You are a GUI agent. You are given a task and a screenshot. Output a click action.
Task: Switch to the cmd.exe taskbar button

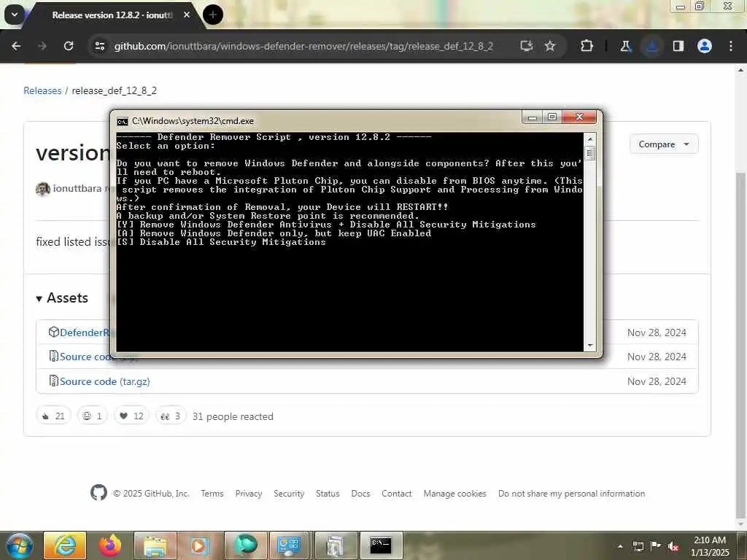(x=381, y=545)
